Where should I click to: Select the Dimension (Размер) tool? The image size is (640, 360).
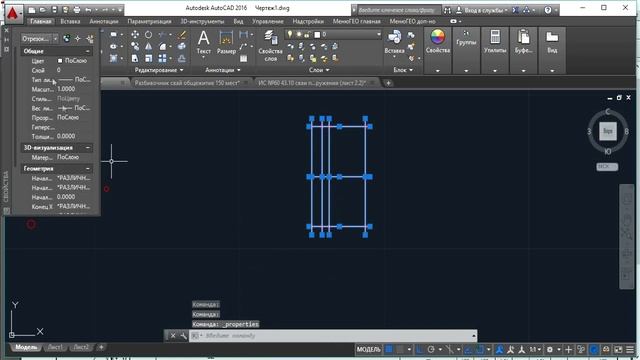[x=226, y=42]
